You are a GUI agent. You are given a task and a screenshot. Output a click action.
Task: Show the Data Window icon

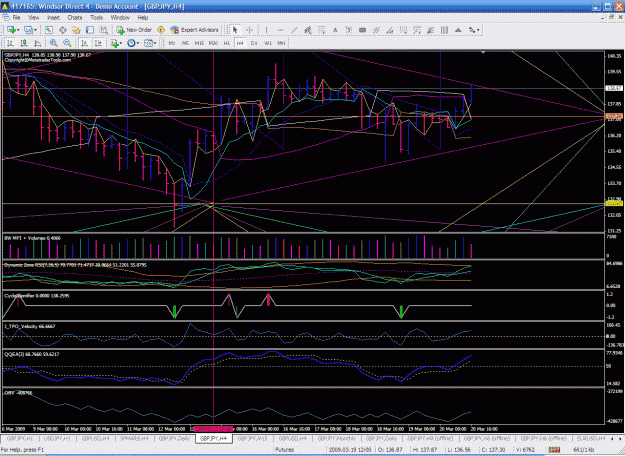tap(63, 30)
